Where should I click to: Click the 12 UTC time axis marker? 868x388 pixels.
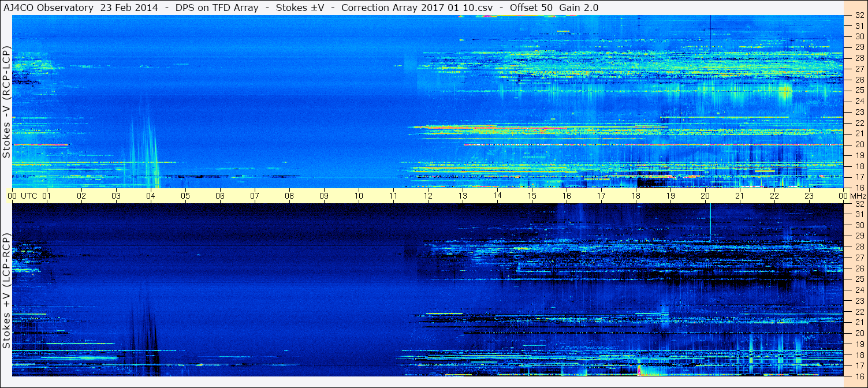(x=428, y=196)
